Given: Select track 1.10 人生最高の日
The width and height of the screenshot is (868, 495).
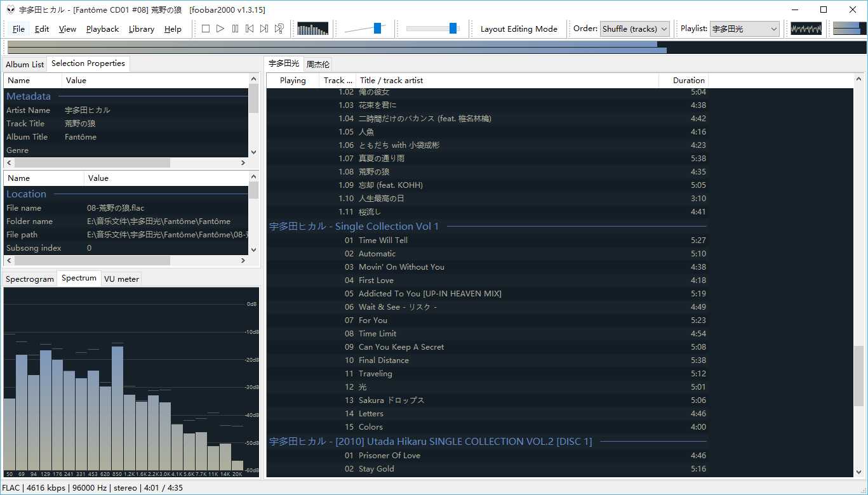Looking at the screenshot, I should tap(486, 198).
